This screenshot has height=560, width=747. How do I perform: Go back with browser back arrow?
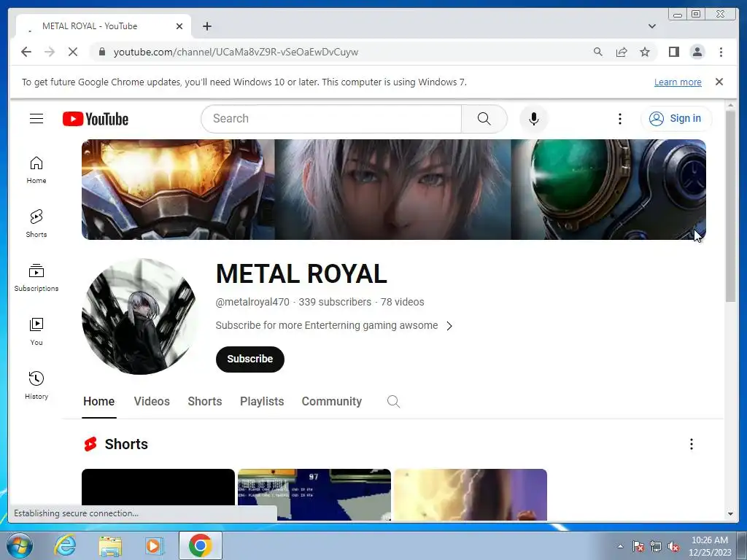pos(26,52)
